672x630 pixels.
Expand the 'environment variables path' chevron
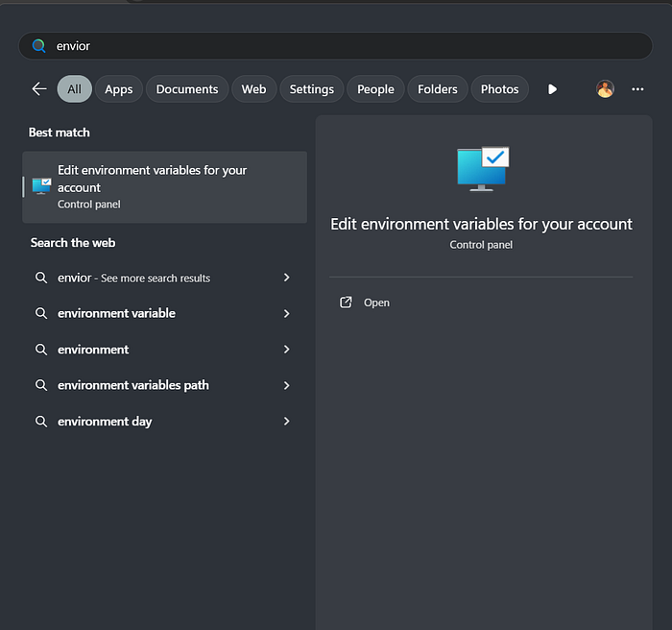point(287,385)
